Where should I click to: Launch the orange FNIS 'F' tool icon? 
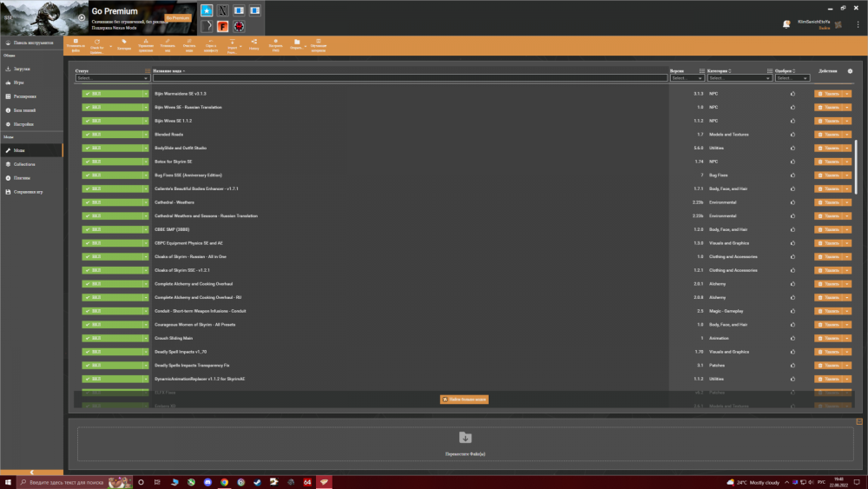[222, 26]
